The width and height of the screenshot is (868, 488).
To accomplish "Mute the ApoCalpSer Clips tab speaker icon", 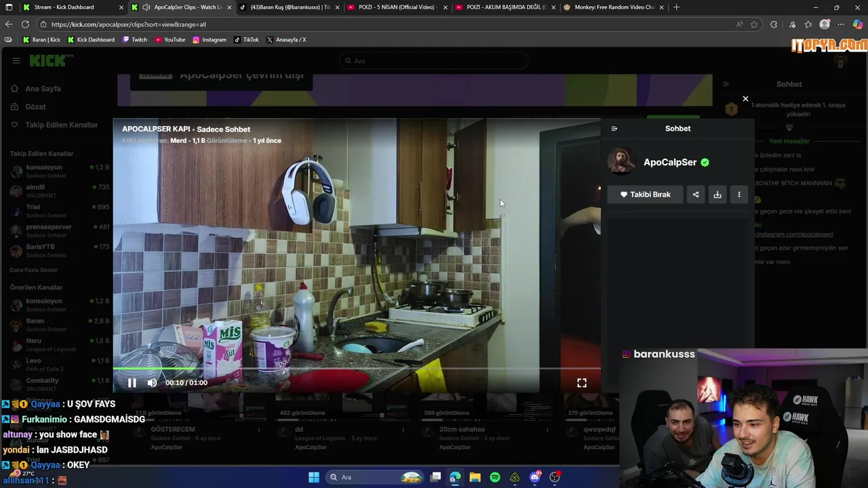I will [146, 7].
